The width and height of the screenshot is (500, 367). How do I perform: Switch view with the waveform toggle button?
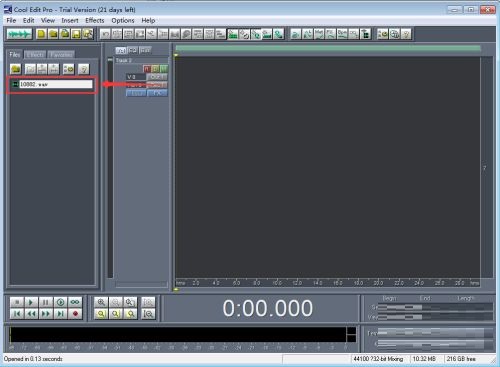19,34
